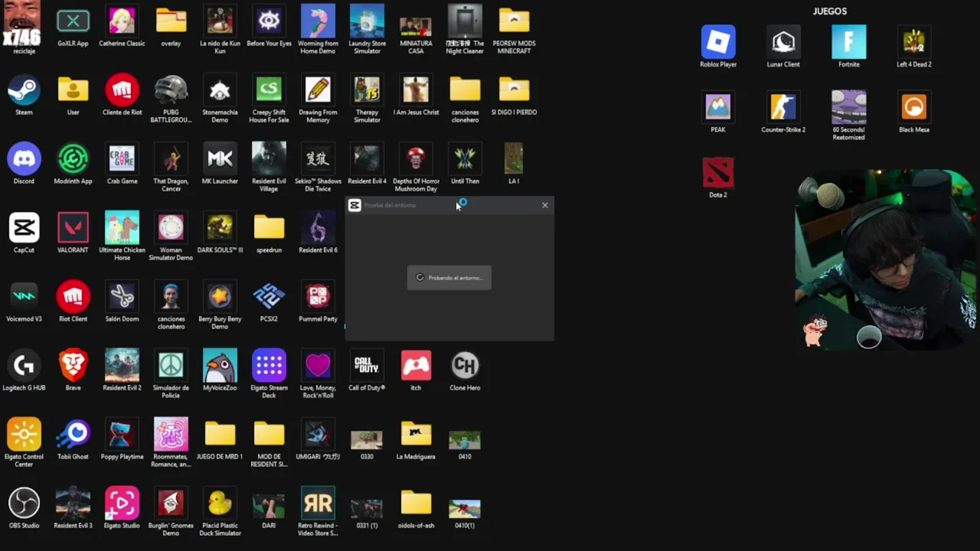Select 60 Seconds! Reatomized icon
The height and width of the screenshot is (551, 980).
(x=849, y=107)
